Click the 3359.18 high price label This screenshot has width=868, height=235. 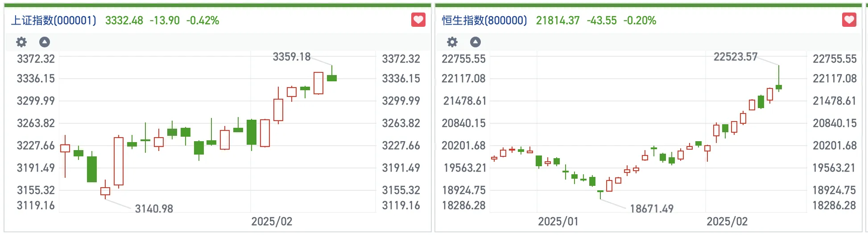291,57
